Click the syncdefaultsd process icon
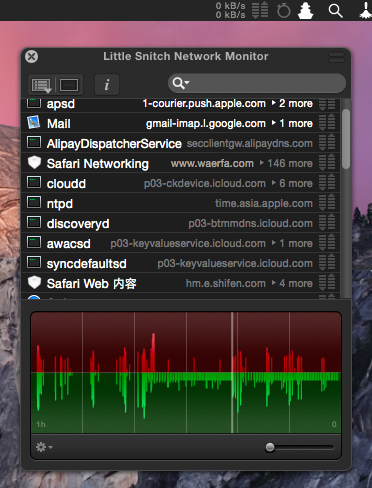 (x=34, y=262)
